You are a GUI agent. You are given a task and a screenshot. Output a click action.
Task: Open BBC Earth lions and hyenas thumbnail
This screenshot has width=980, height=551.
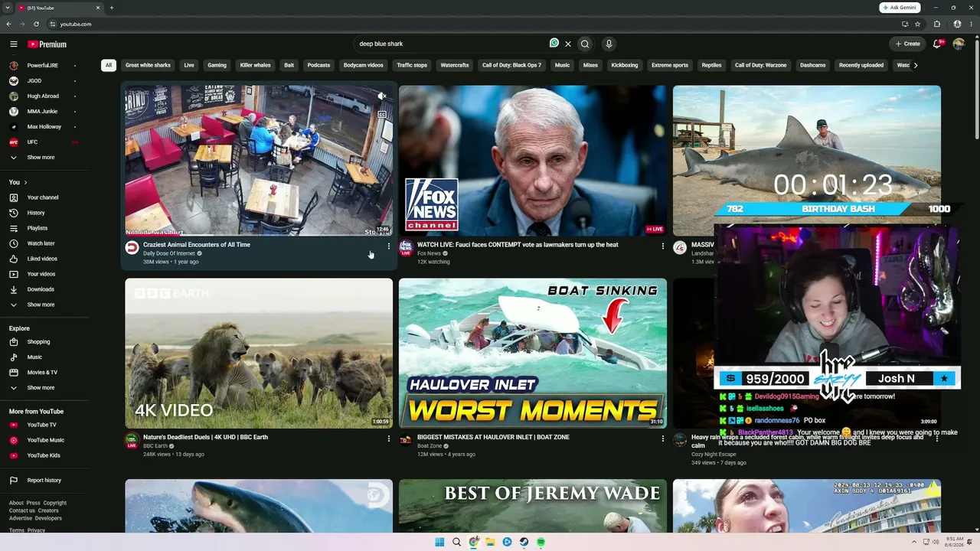[259, 353]
